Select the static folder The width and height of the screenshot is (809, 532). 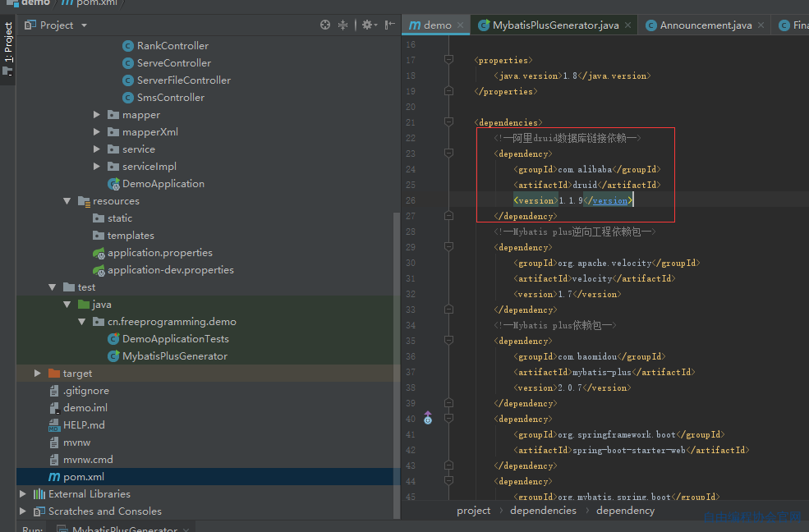coord(119,218)
